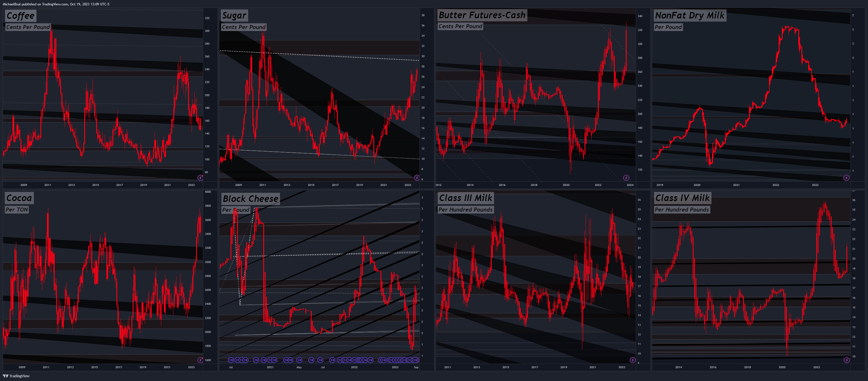Screen dimensions: 868x381
Task: Select the Sugar chart title
Action: [x=234, y=15]
